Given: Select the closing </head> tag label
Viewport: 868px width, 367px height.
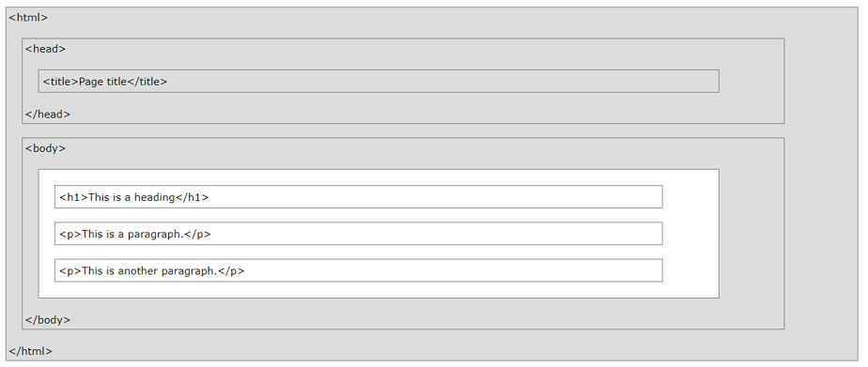Looking at the screenshot, I should (48, 115).
